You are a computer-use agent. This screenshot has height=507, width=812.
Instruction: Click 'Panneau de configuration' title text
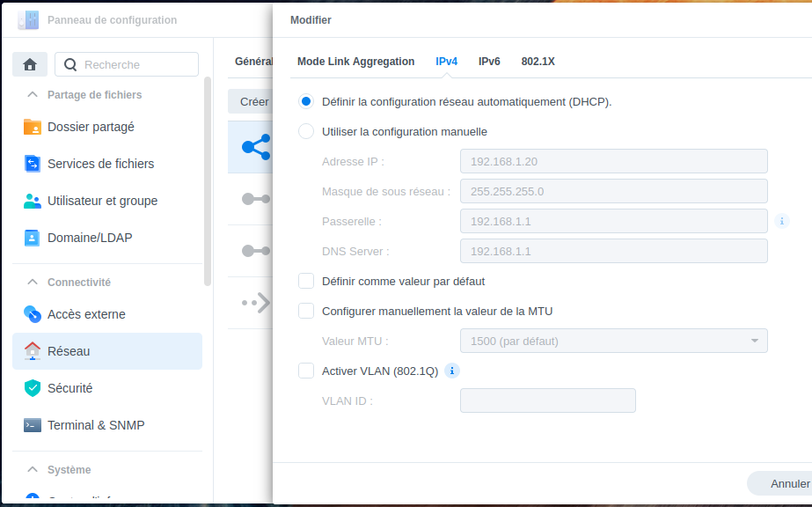[x=113, y=19]
